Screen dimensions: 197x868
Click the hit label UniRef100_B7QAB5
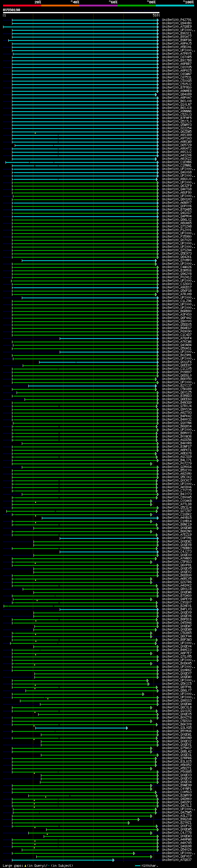coord(177,210)
